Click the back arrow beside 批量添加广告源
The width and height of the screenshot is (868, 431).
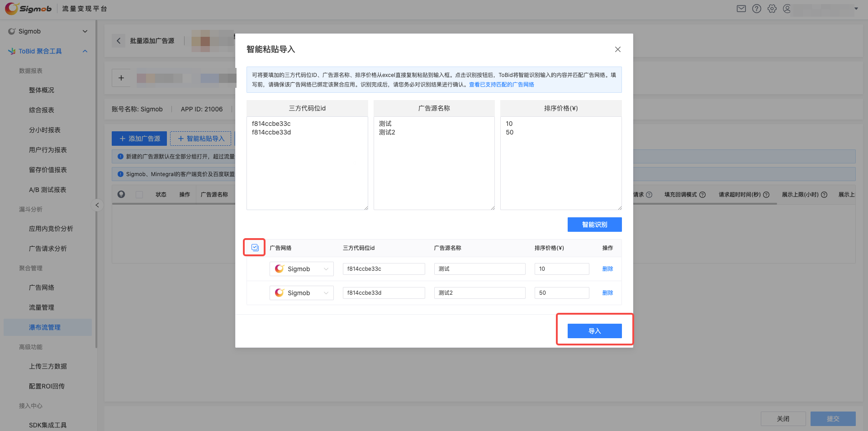119,41
